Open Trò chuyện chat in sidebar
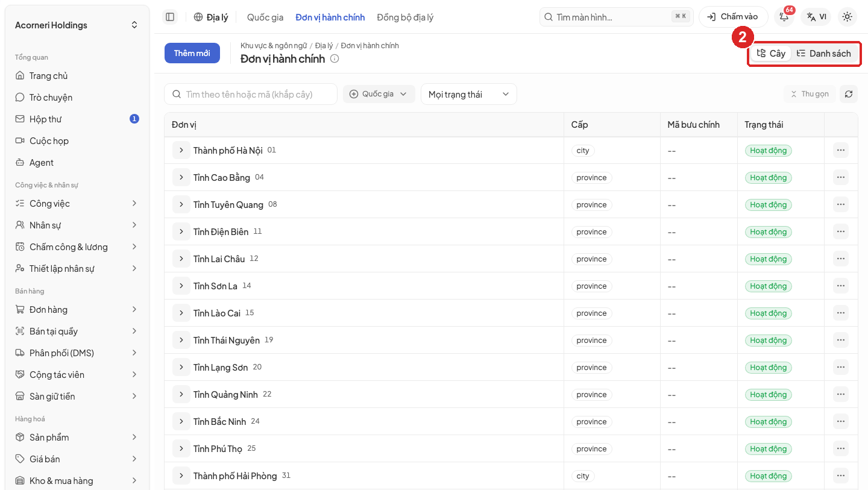The height and width of the screenshot is (490, 868). [x=77, y=98]
